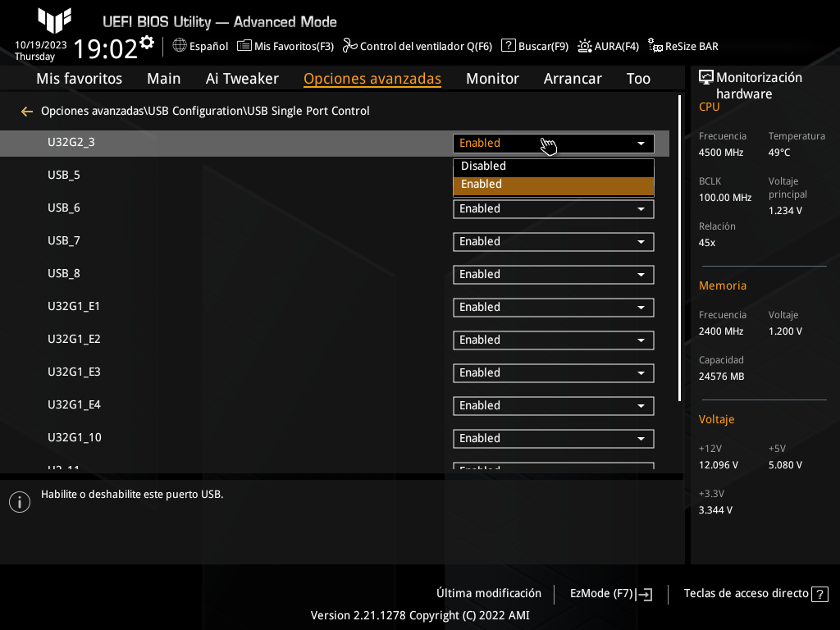Open the U32G1_10 dropdown
This screenshot has width=840, height=630.
pos(553,439)
